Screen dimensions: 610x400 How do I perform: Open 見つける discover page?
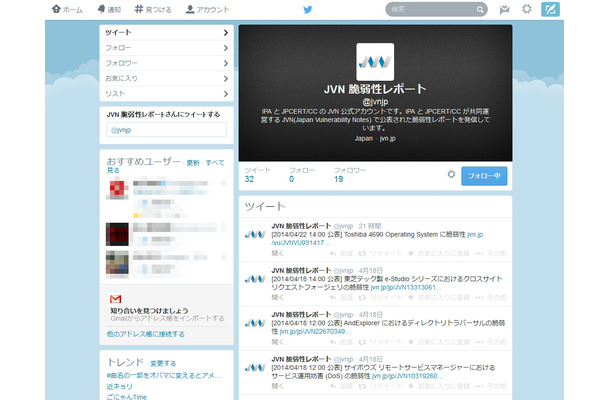153,9
